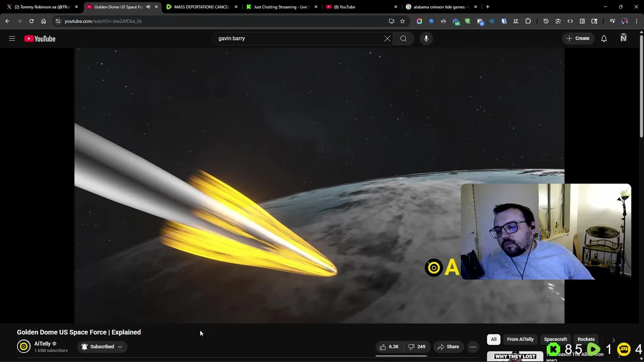Go back with the browser back arrow

7,21
